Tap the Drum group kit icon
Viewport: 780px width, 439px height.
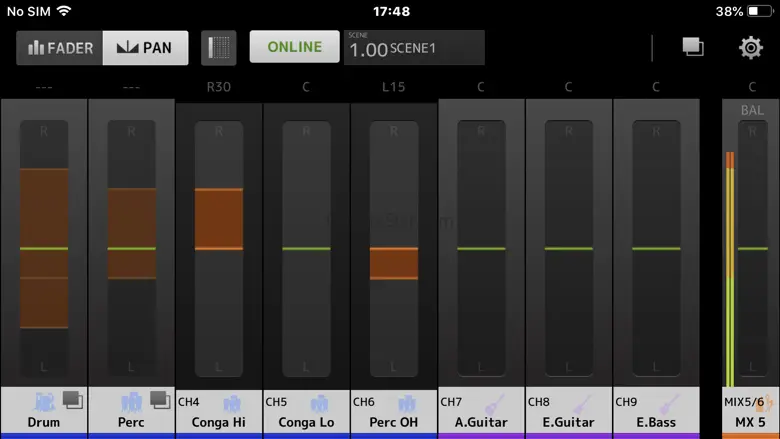45,402
